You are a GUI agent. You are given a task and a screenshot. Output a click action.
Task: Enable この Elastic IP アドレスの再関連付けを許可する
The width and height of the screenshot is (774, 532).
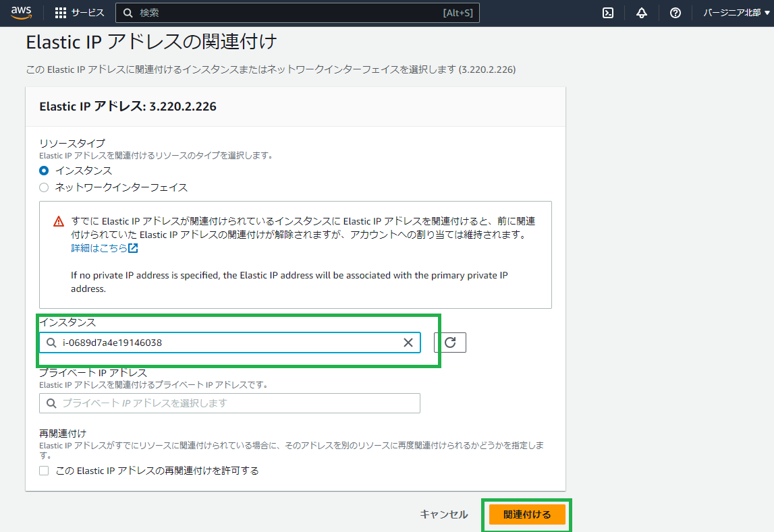[x=44, y=470]
